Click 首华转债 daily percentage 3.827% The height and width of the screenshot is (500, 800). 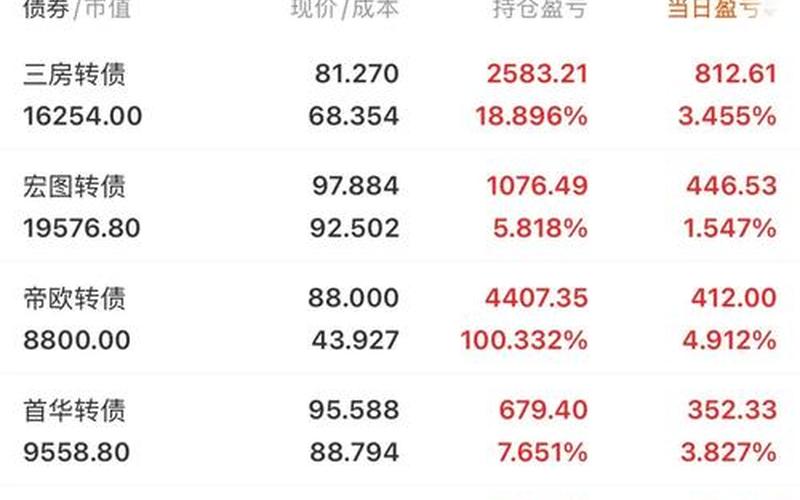click(727, 452)
